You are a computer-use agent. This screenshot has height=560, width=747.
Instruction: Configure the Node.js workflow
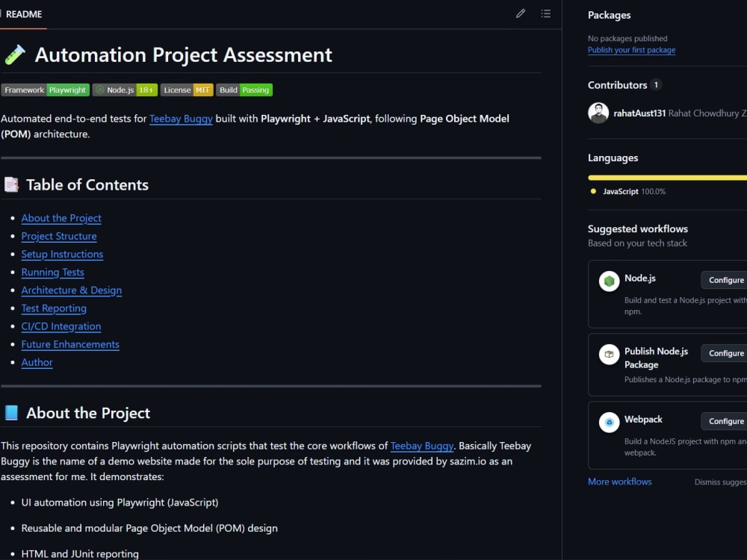[725, 280]
